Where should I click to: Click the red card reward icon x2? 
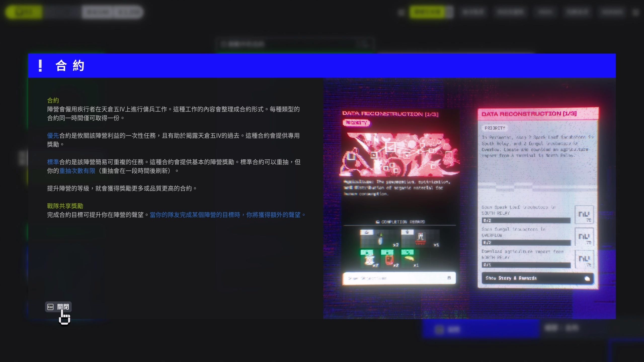point(389,259)
